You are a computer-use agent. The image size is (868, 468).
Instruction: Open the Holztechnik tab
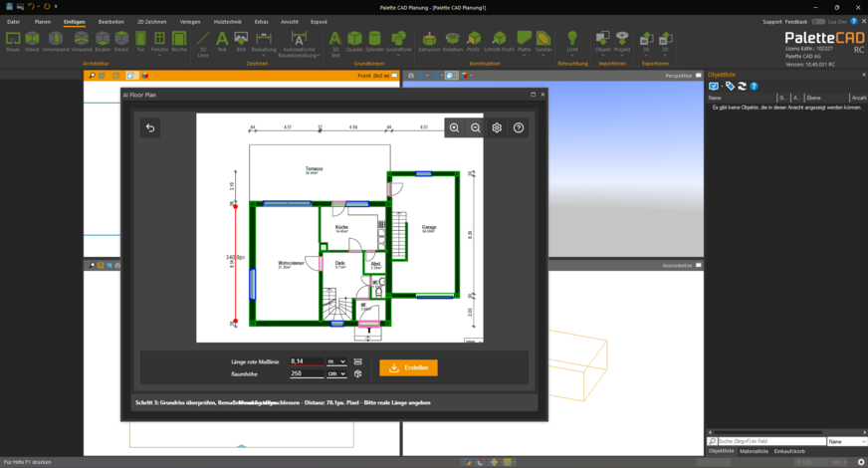(228, 22)
